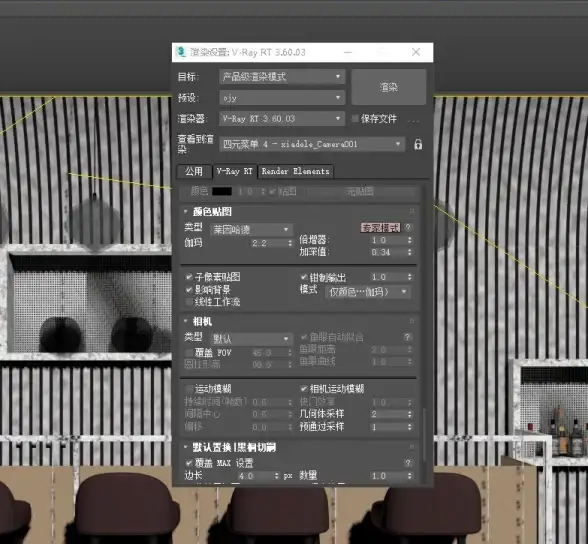Select the V-Ray RT tab

coord(235,171)
